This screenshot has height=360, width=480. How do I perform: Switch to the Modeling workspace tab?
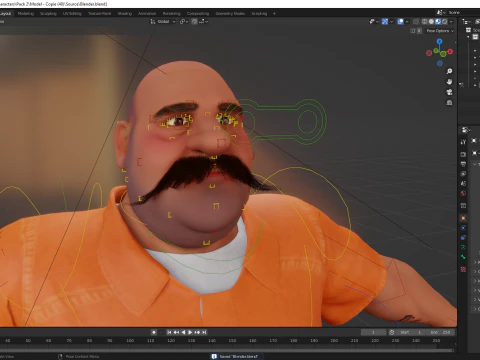pos(26,14)
